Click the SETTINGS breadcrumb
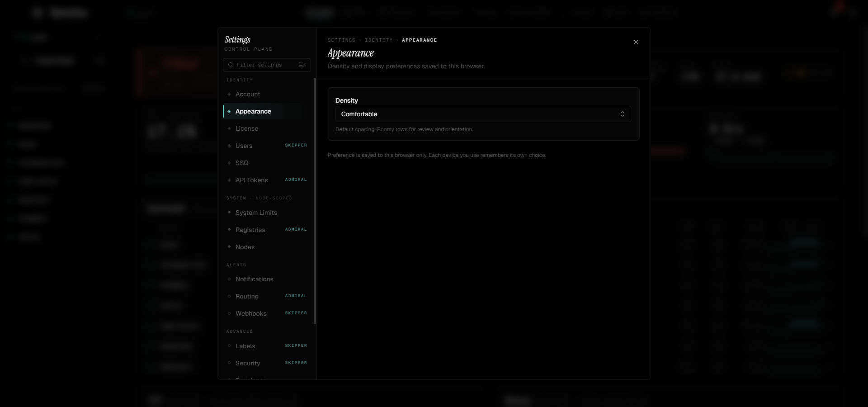 click(341, 40)
